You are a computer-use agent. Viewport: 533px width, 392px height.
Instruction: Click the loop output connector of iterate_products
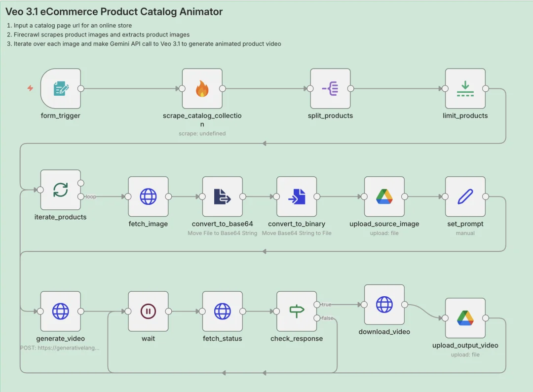81,196
